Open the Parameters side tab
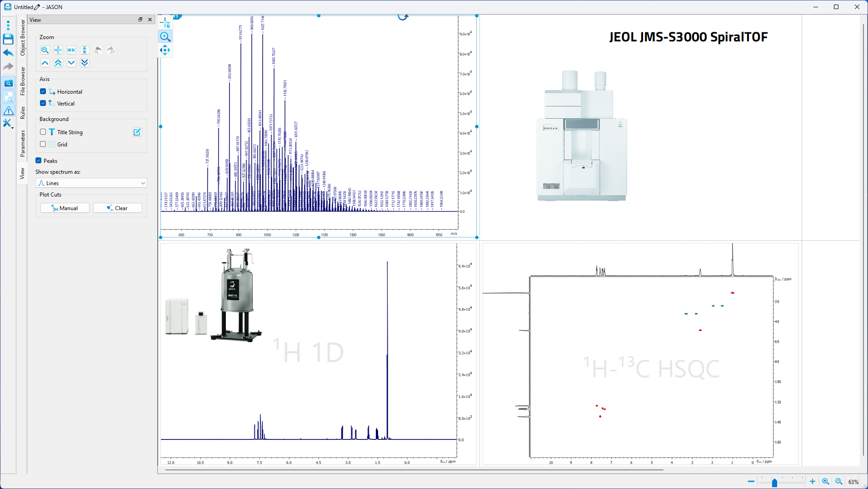868x489 pixels. [22, 143]
